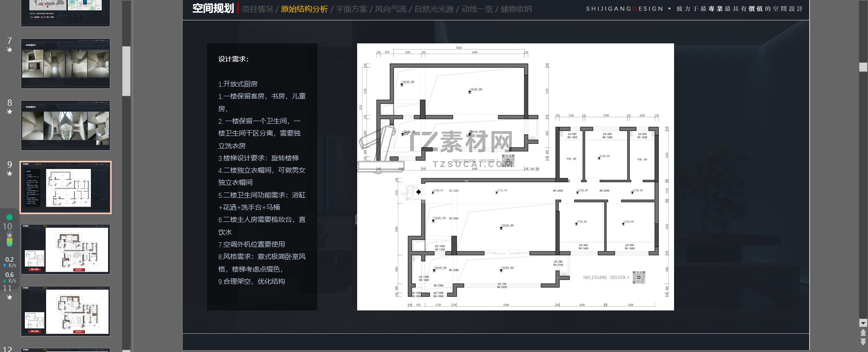The width and height of the screenshot is (868, 352).
Task: Click the slide area vertical scrollbar thumb
Action: 863,67
